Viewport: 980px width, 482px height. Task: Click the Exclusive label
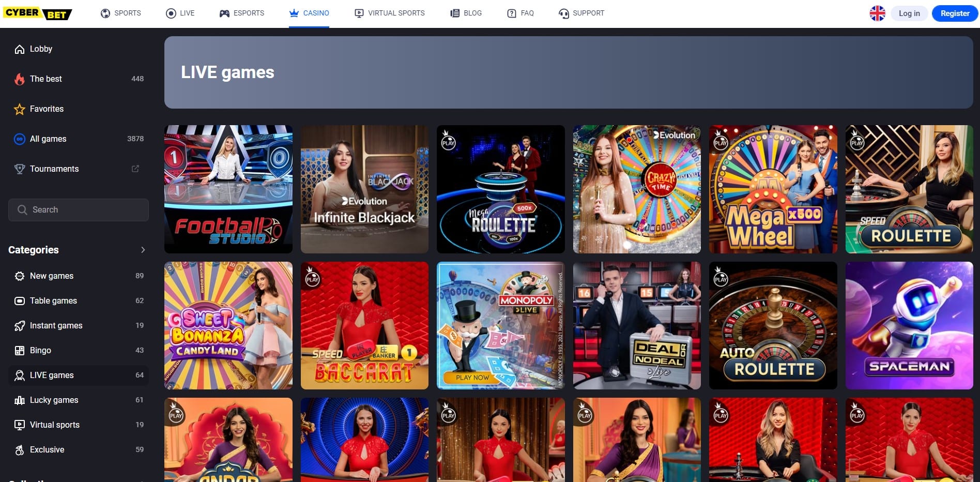(47, 450)
